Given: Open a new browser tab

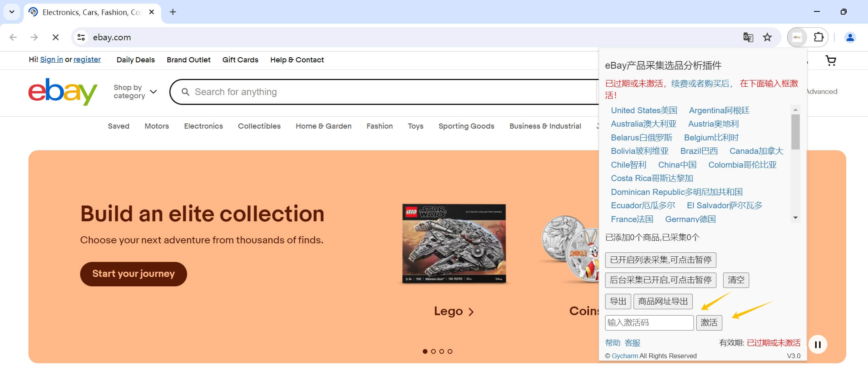Looking at the screenshot, I should pos(173,12).
